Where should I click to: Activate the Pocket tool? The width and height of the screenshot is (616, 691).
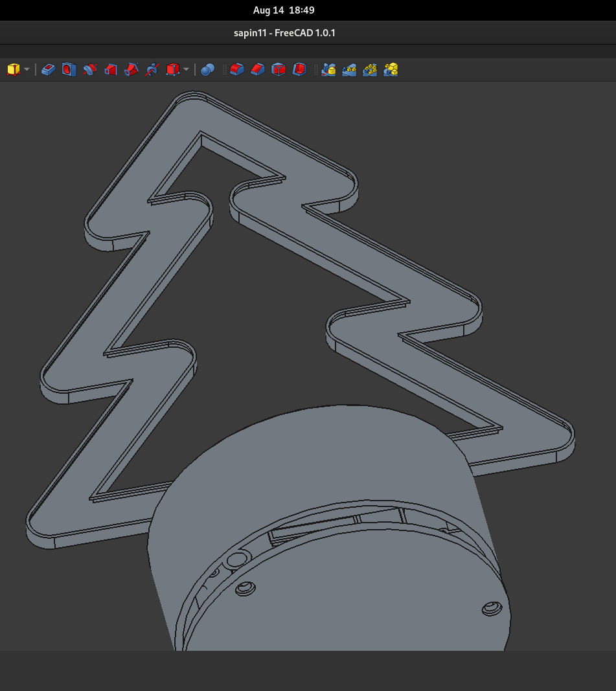tap(49, 70)
